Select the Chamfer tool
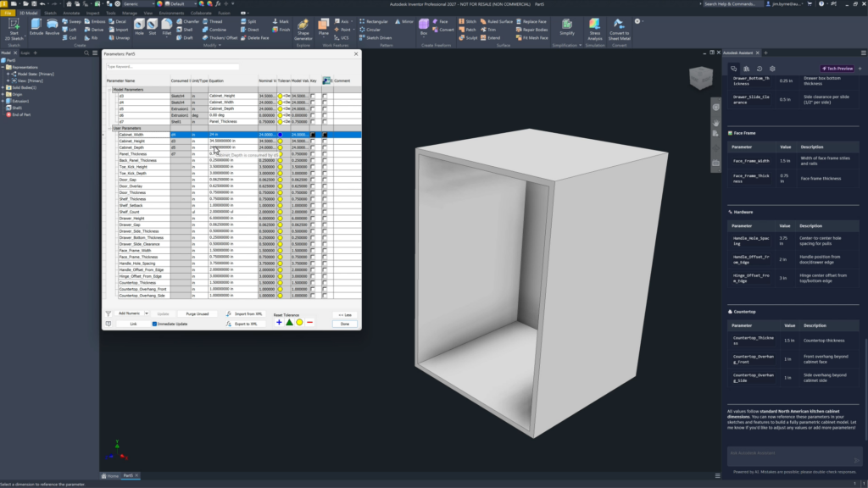Image resolution: width=868 pixels, height=488 pixels. pyautogui.click(x=187, y=21)
